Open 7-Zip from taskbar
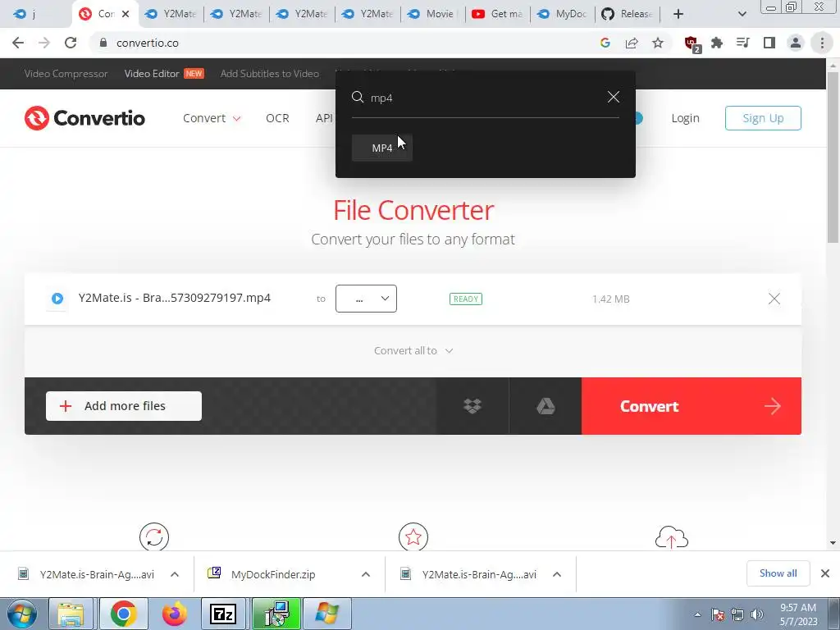 223,614
